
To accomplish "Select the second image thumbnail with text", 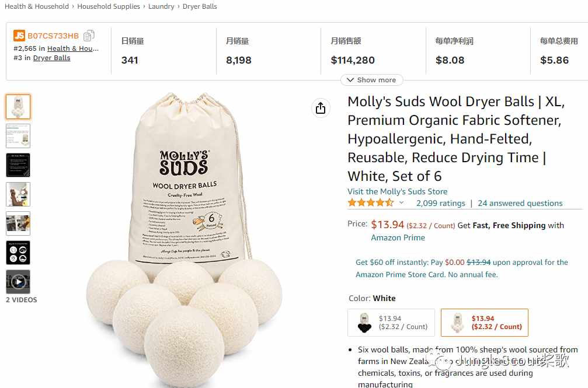I will 18,136.
